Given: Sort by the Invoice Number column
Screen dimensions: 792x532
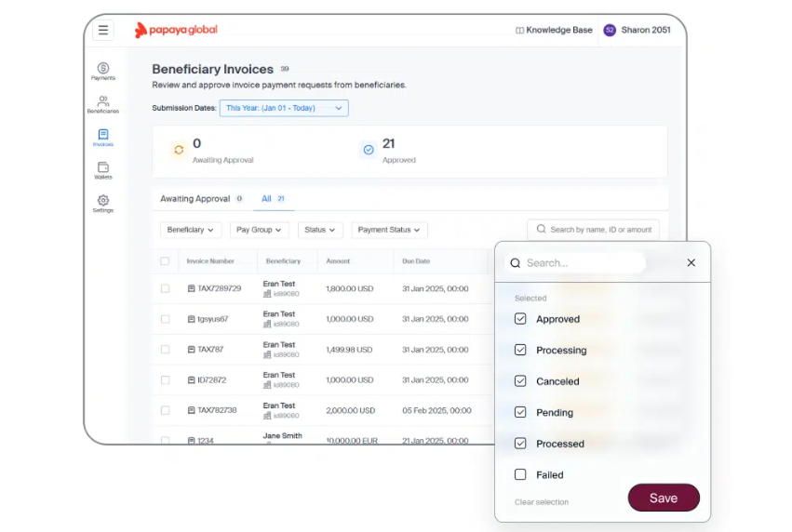Looking at the screenshot, I should coord(210,261).
